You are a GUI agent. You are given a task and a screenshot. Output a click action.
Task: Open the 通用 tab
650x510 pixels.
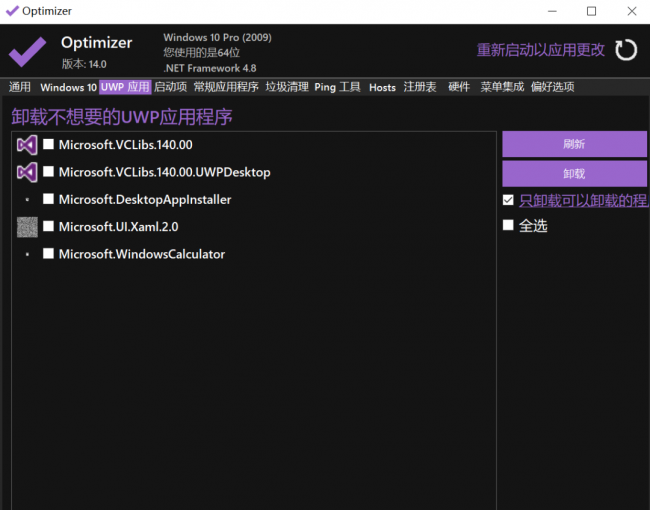(19, 87)
